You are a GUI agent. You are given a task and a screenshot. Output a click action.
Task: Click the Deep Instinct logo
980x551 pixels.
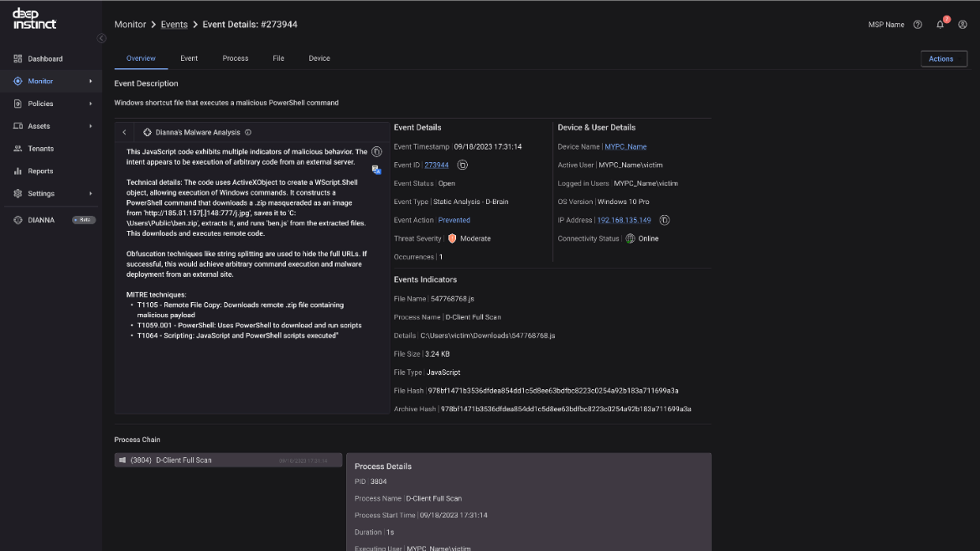click(x=35, y=19)
